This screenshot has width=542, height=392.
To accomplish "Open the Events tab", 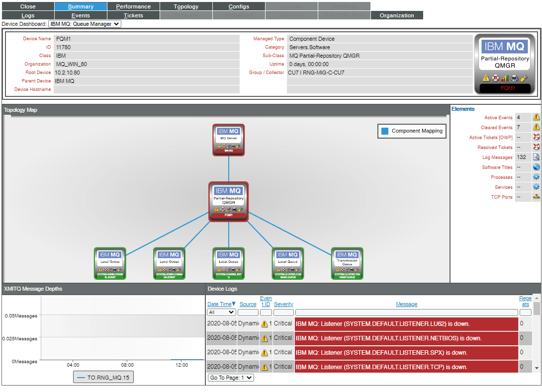I will 81,15.
